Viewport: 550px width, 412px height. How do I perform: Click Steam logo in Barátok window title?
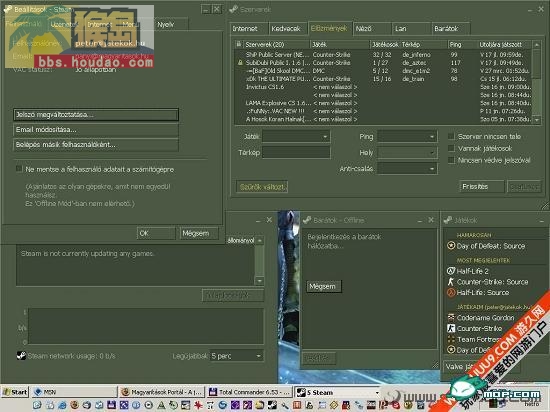(x=307, y=220)
